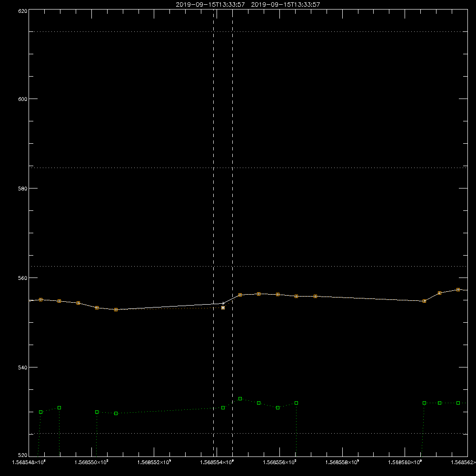This screenshot has height=476, width=476.
Task: Select the 1.568554×10⁹ x-axis label
Action: coord(217,462)
